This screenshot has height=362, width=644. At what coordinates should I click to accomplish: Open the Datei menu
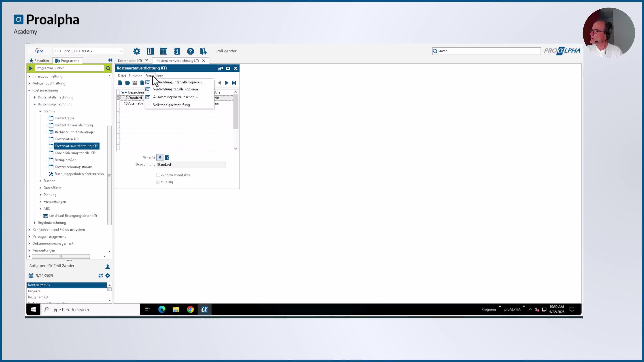click(122, 76)
